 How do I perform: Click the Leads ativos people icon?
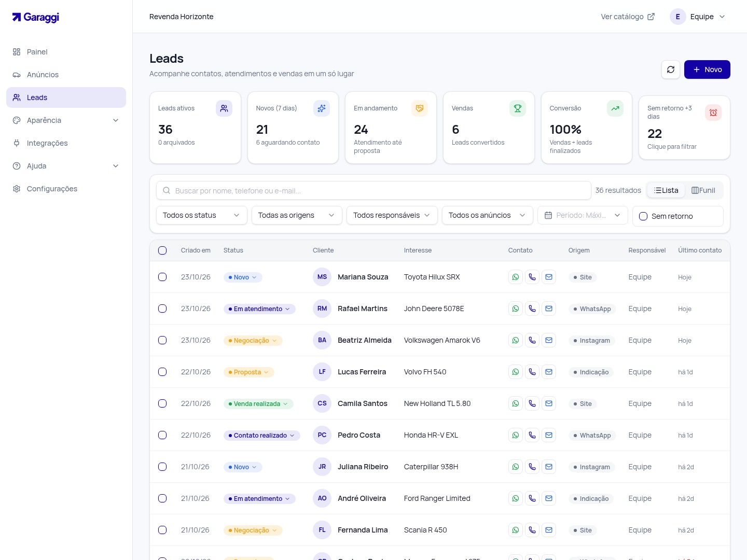pos(224,108)
